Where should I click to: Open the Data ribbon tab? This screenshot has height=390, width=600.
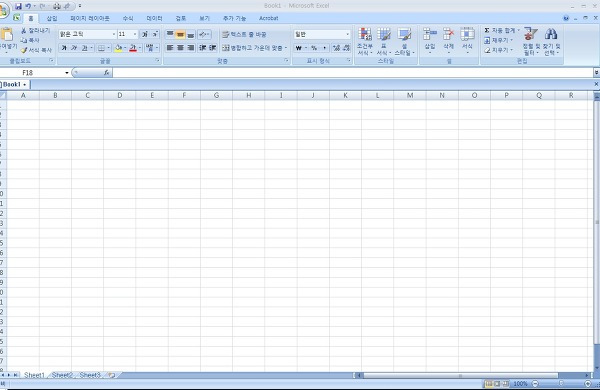click(x=155, y=18)
